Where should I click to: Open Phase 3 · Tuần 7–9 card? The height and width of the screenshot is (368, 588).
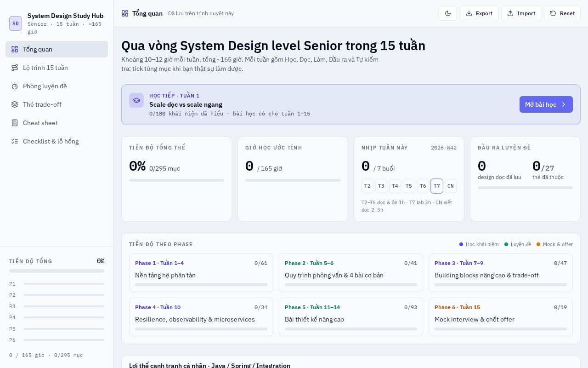(501, 273)
